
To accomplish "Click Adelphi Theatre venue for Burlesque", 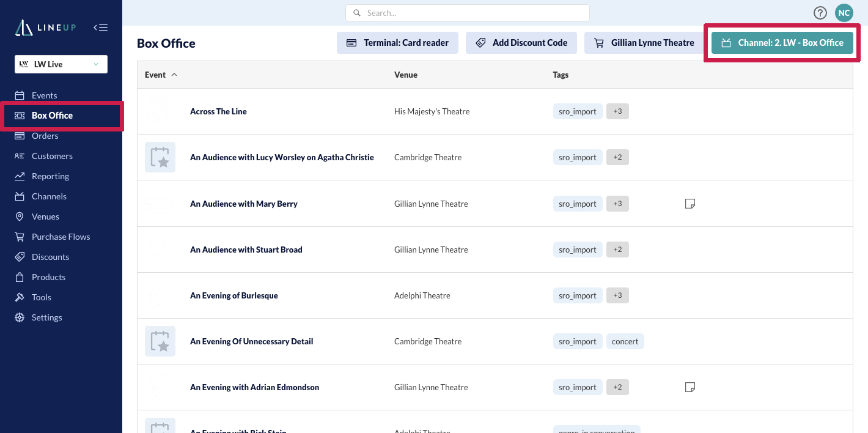I will pos(422,295).
